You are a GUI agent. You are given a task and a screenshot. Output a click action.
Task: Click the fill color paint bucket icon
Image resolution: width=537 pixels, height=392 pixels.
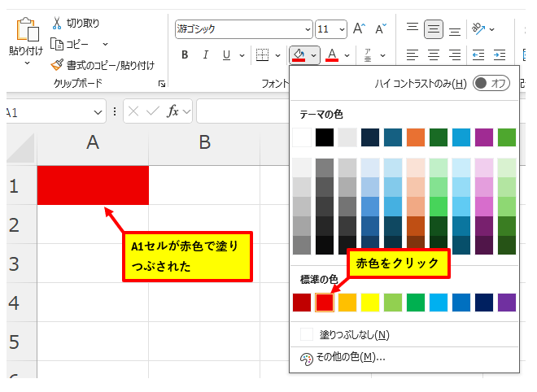(299, 54)
